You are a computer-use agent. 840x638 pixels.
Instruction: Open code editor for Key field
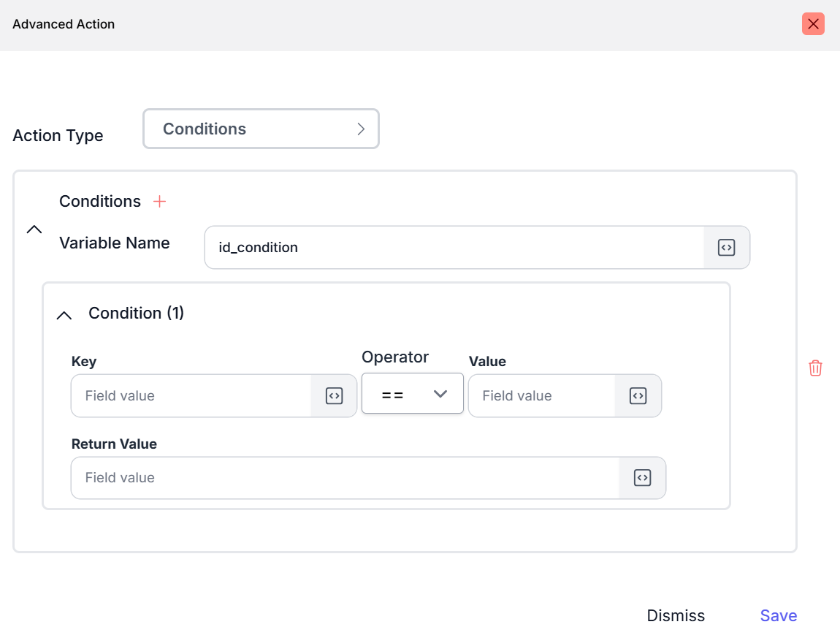pos(334,396)
